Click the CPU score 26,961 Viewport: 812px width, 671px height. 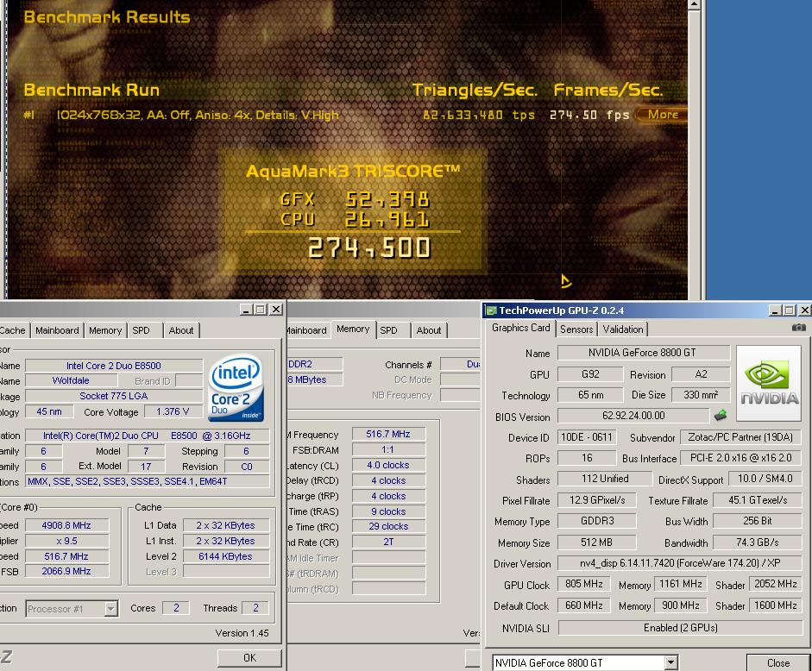387,220
